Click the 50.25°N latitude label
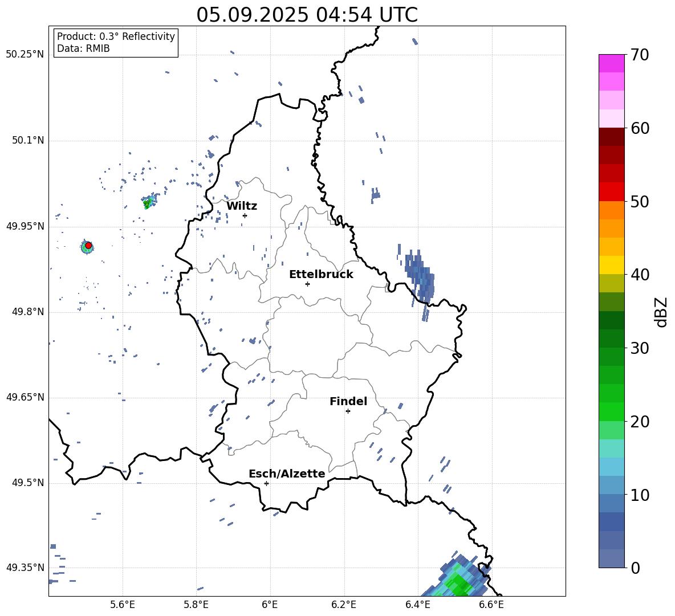The height and width of the screenshot is (616, 675). pyautogui.click(x=25, y=54)
